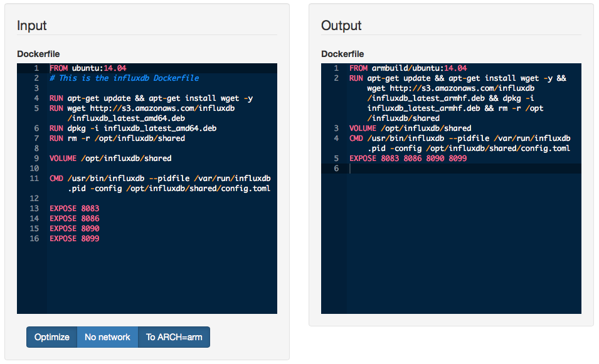599x364 pixels.
Task: Click the Optimize button
Action: coord(52,337)
